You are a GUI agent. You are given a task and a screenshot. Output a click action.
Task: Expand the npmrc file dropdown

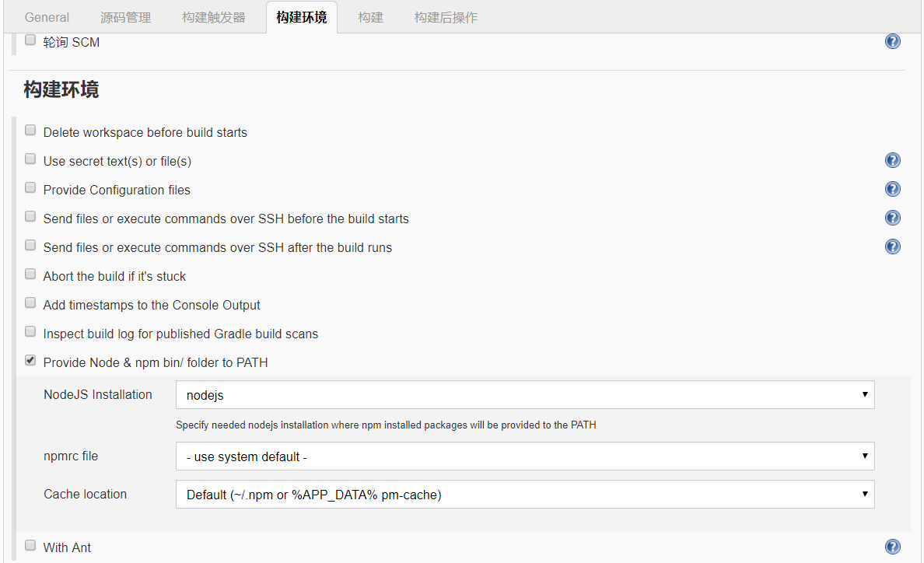coord(525,456)
